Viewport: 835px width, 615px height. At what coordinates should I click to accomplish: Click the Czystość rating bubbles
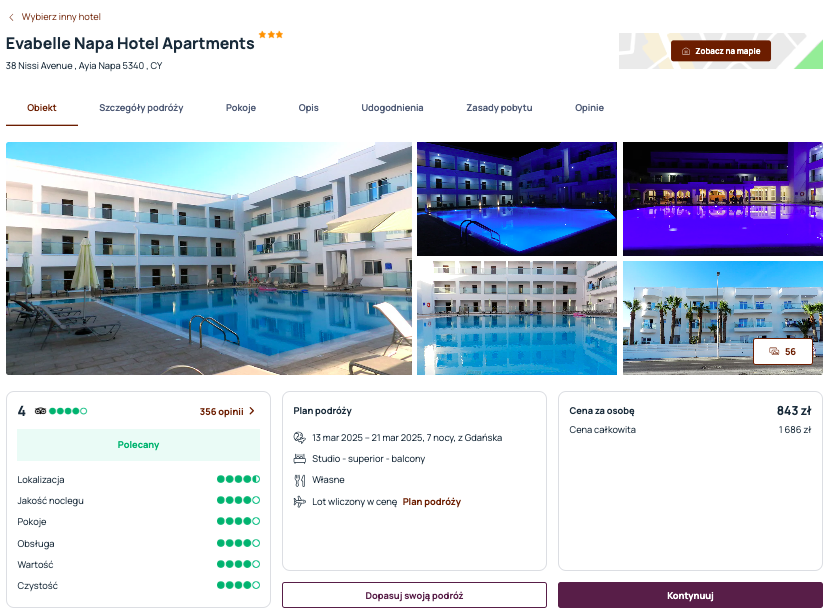[x=238, y=585]
